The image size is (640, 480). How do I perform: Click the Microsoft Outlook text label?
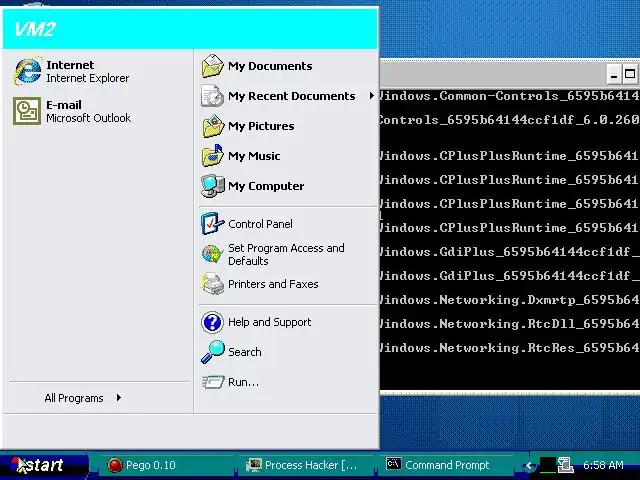click(x=88, y=118)
